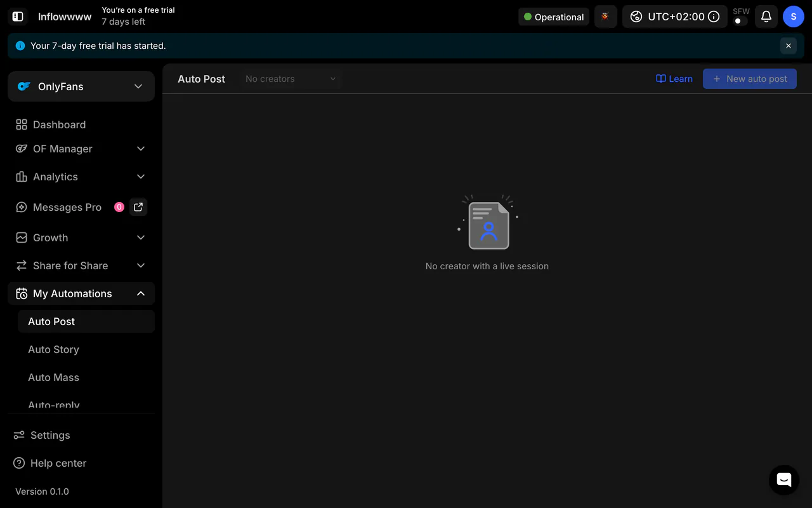The width and height of the screenshot is (812, 508).
Task: Open the UTC+02:00 timezone selector
Action: pyautogui.click(x=674, y=17)
